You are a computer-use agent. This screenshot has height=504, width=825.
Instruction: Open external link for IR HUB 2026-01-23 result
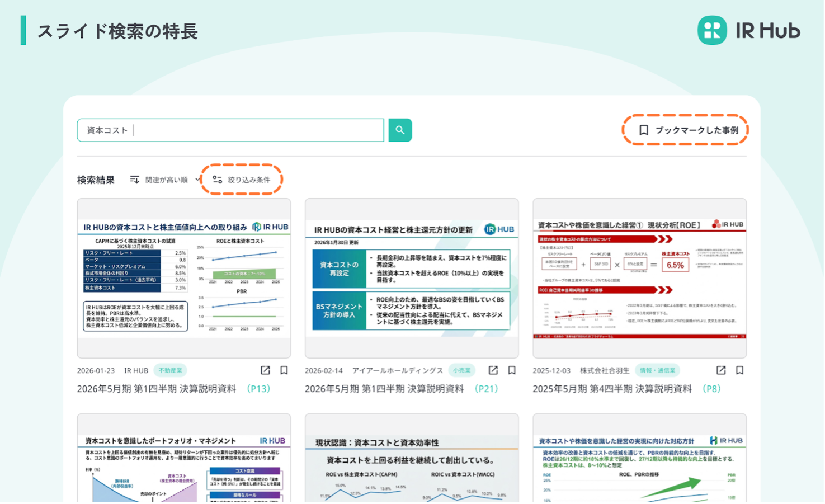click(x=265, y=370)
